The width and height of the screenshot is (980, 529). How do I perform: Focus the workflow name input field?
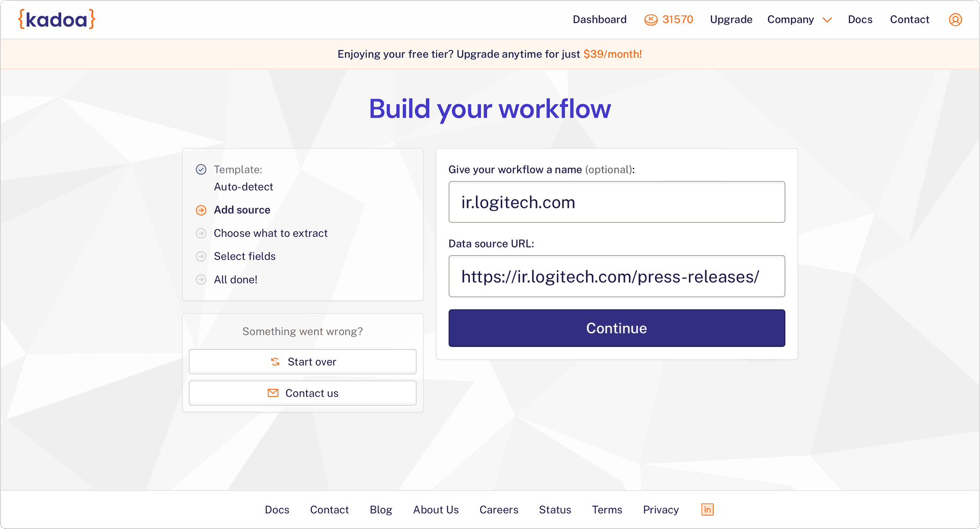616,202
